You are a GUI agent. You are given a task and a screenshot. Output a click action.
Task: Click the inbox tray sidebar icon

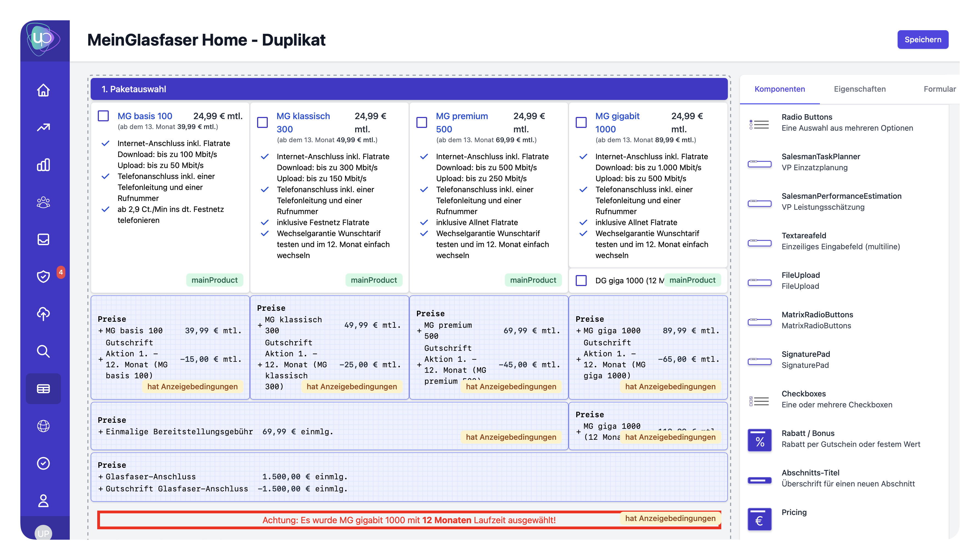pos(43,239)
